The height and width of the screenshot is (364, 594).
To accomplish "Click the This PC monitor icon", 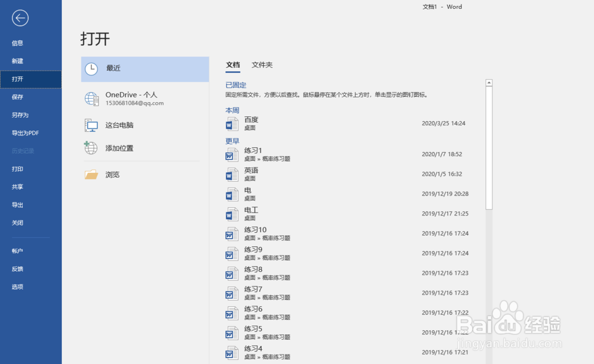I will (91, 125).
